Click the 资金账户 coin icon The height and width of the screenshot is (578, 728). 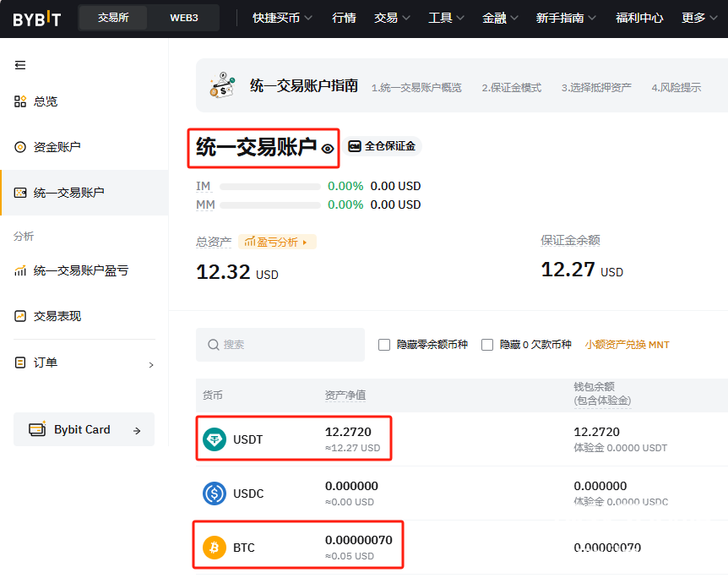(20, 147)
